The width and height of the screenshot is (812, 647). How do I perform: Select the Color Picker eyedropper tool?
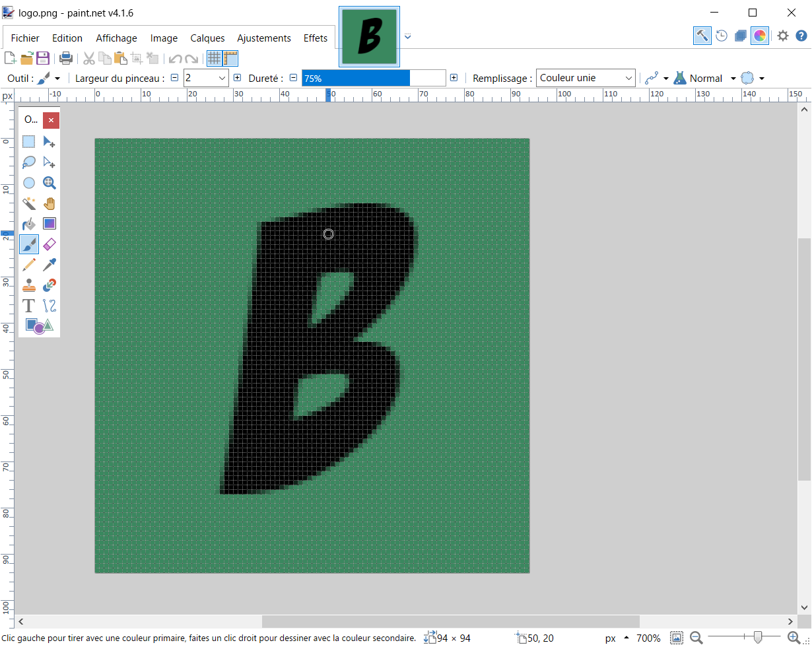[50, 265]
